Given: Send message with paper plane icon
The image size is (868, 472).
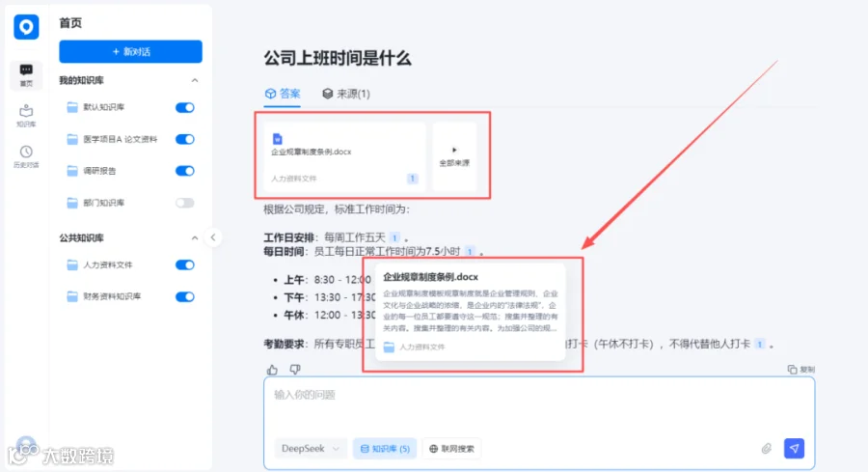Looking at the screenshot, I should coord(794,448).
